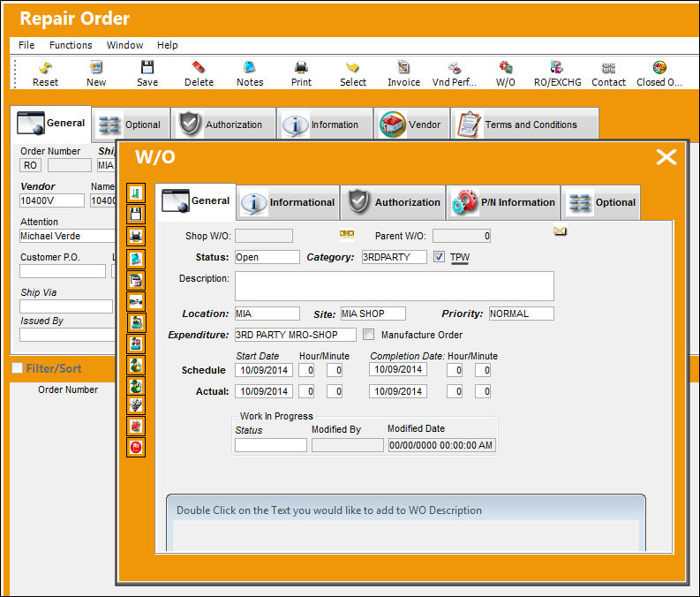Viewport: 700px width, 597px height.
Task: Enable the Manufacture Order checkbox
Action: [x=368, y=335]
